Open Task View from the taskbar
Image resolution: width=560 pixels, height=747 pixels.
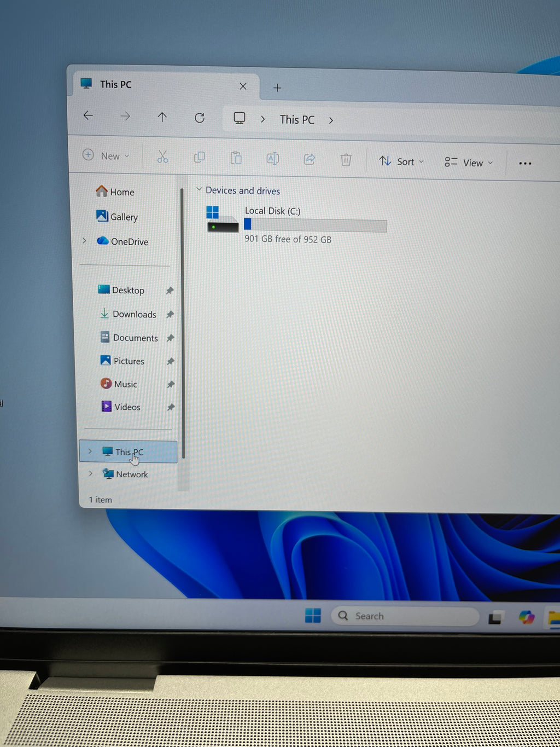coord(495,617)
